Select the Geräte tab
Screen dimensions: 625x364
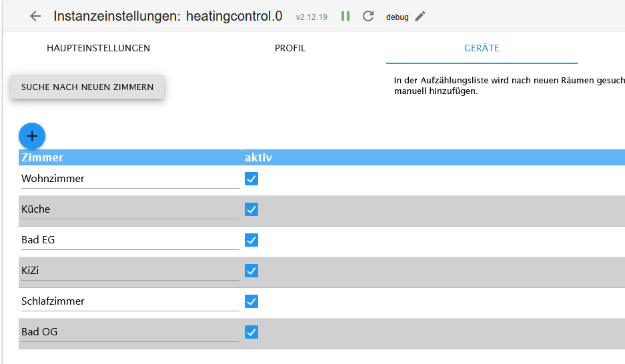(482, 48)
